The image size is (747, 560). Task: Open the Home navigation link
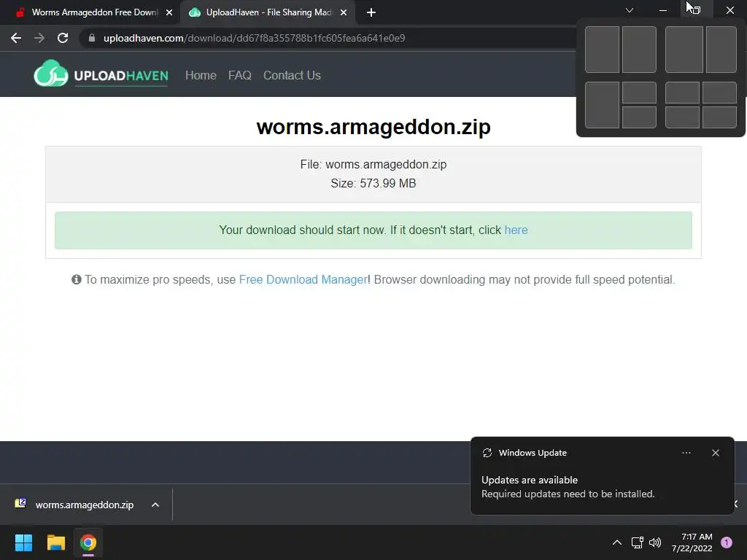point(201,75)
